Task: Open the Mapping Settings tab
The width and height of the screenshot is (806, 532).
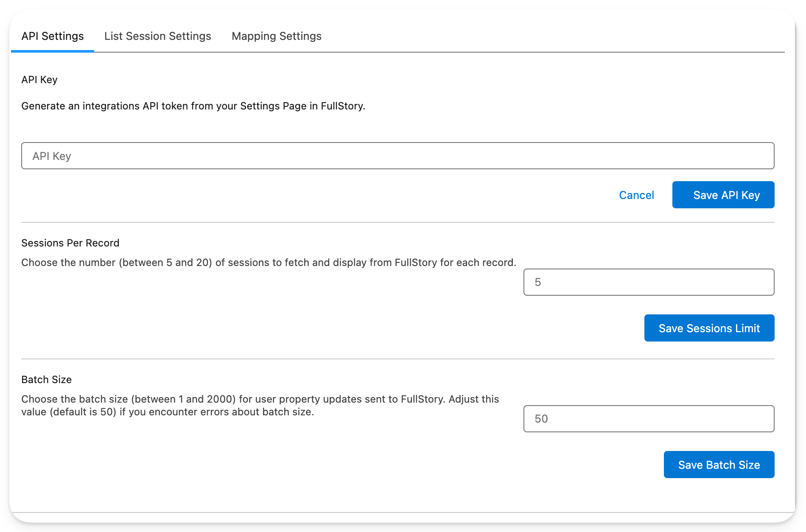Action: tap(277, 36)
